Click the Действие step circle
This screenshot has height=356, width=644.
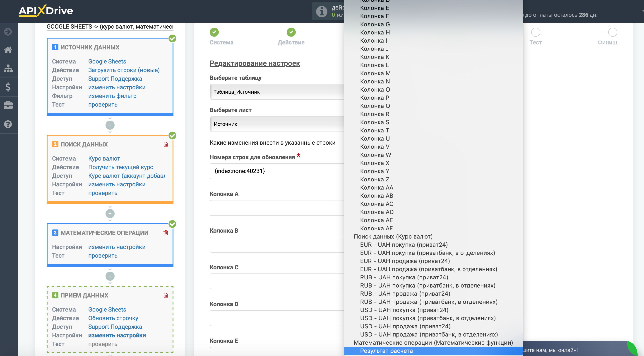[291, 32]
